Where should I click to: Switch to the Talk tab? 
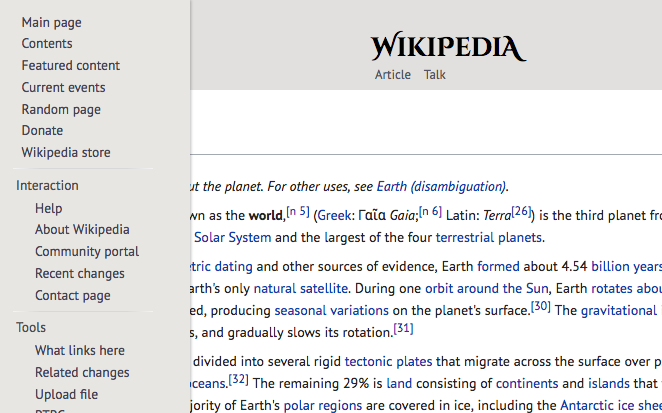click(x=434, y=75)
